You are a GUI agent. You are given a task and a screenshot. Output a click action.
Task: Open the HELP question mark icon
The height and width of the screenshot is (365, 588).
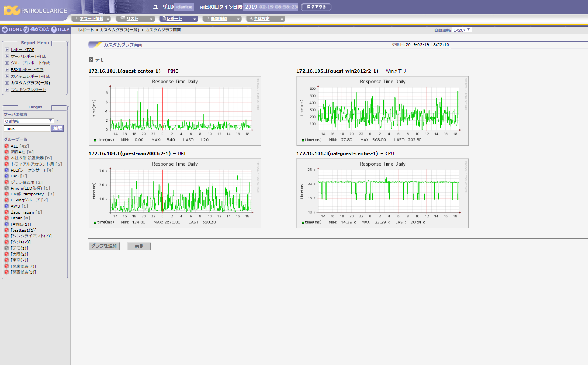(x=54, y=29)
